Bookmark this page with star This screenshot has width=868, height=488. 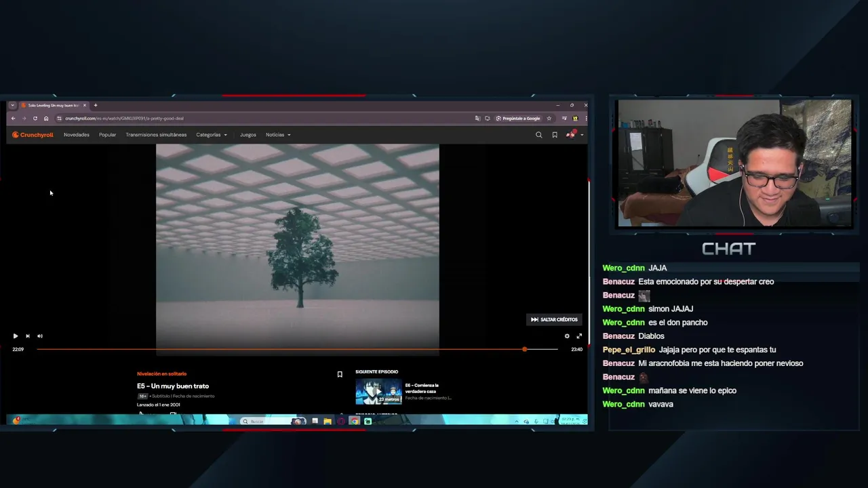pos(549,119)
